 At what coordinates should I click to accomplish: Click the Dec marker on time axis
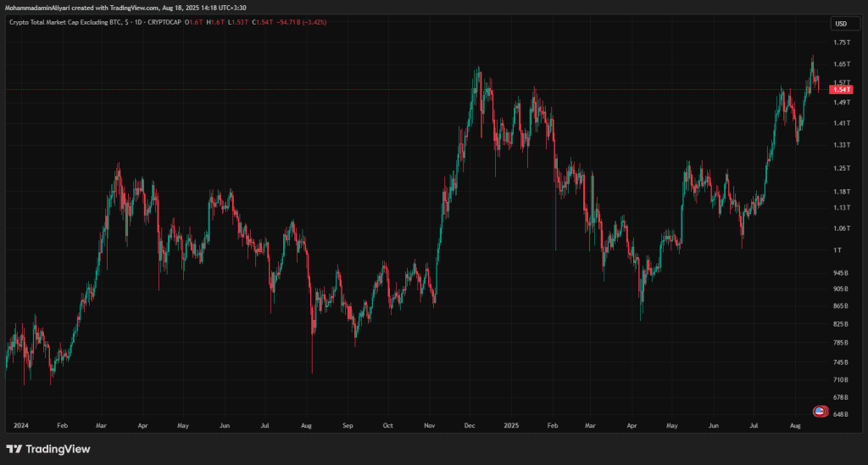(x=469, y=423)
